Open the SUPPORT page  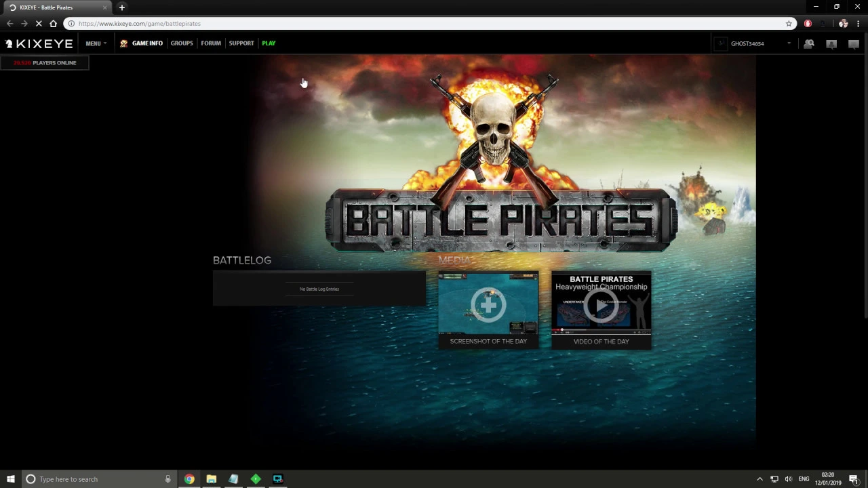(x=241, y=43)
